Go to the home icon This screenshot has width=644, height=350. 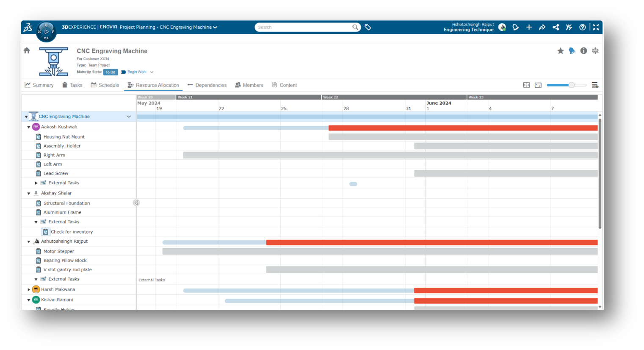pyautogui.click(x=27, y=50)
